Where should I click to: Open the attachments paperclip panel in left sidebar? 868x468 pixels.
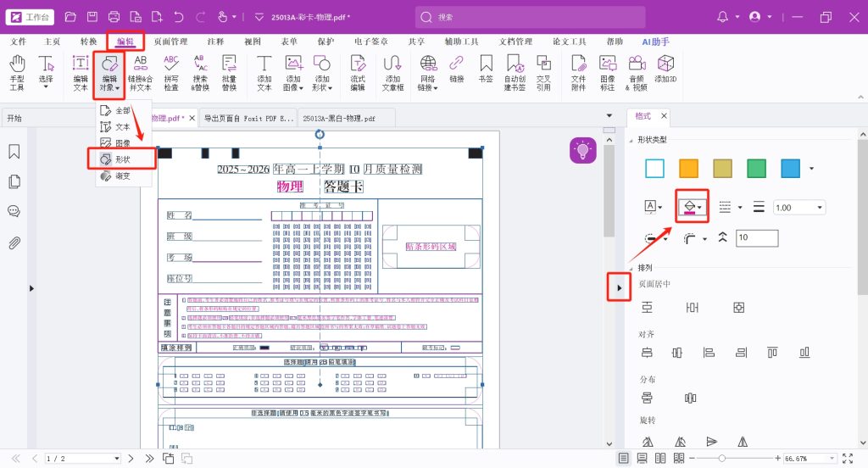(14, 243)
